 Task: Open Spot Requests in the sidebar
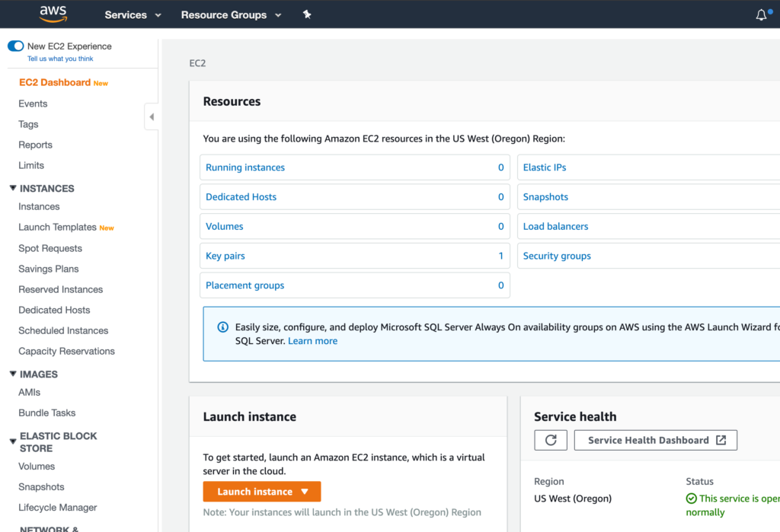50,248
